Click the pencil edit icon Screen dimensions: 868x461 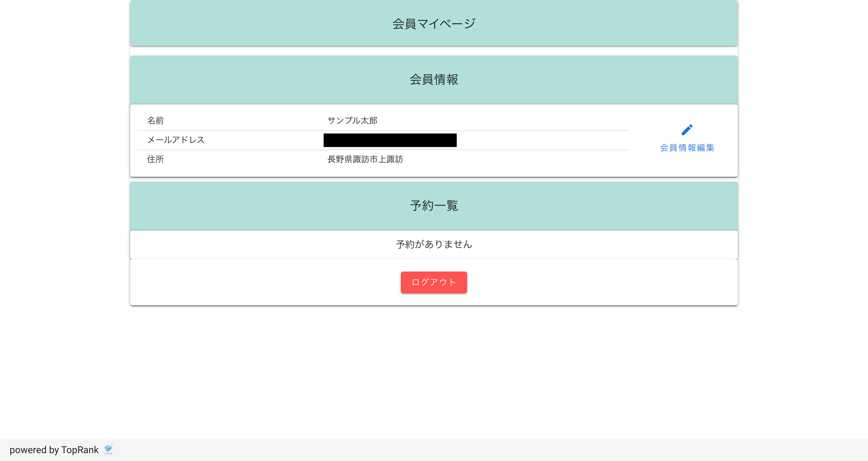point(687,130)
